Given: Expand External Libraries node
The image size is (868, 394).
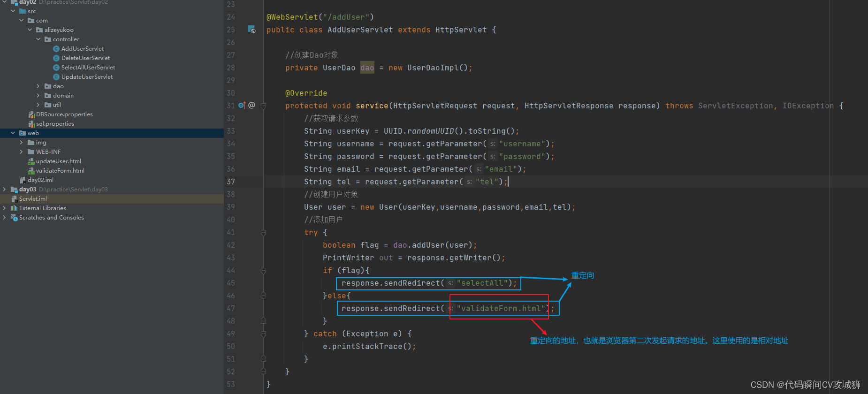Looking at the screenshot, I should coord(5,208).
